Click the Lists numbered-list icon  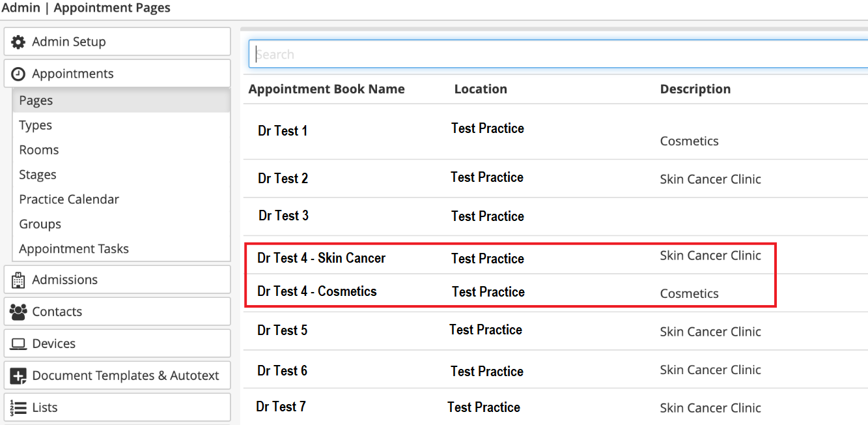(19, 407)
